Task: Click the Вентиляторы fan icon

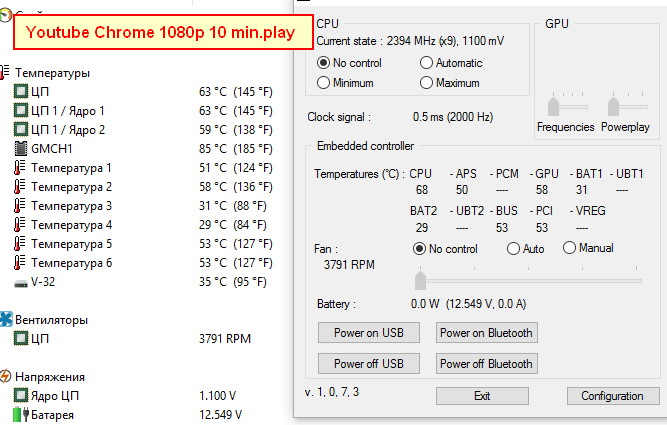Action: coord(6,319)
